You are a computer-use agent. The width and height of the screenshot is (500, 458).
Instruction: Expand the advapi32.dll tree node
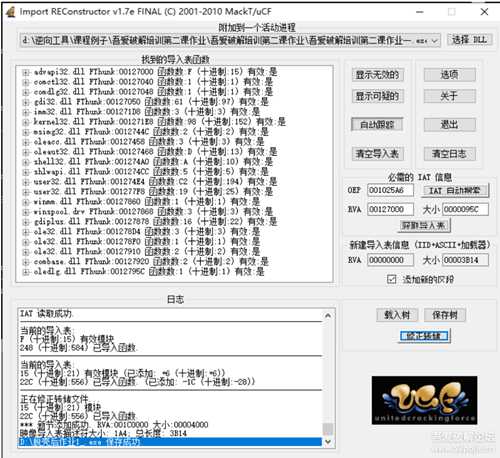coord(26,72)
